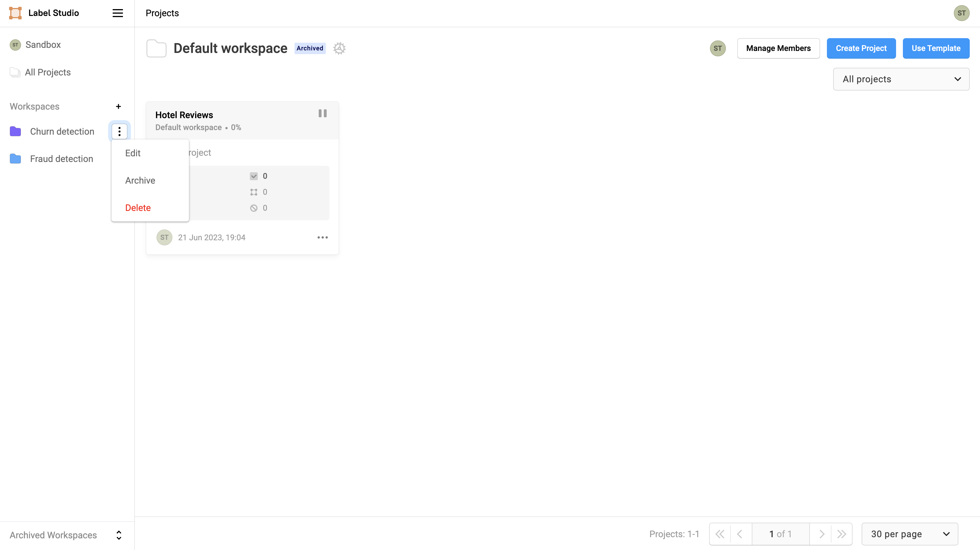The height and width of the screenshot is (550, 980).
Task: Click the pause icon on Hotel Reviews
Action: point(322,113)
